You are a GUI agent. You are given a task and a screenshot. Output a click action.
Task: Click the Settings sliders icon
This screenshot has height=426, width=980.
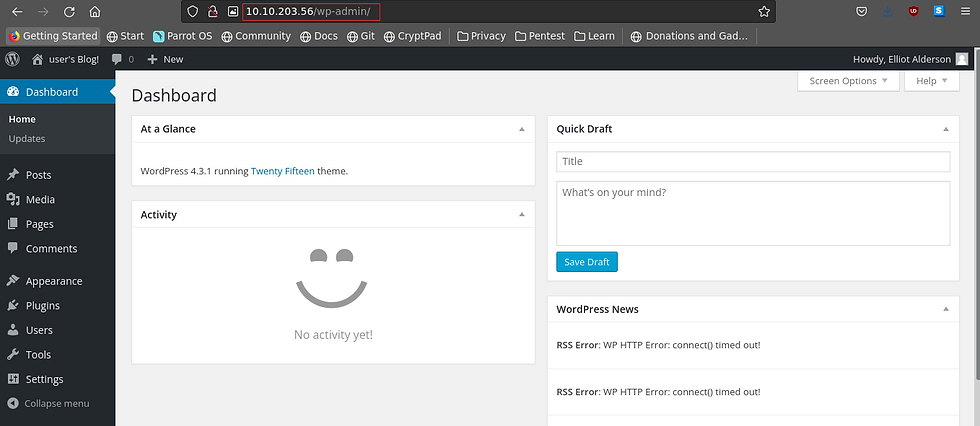(12, 379)
